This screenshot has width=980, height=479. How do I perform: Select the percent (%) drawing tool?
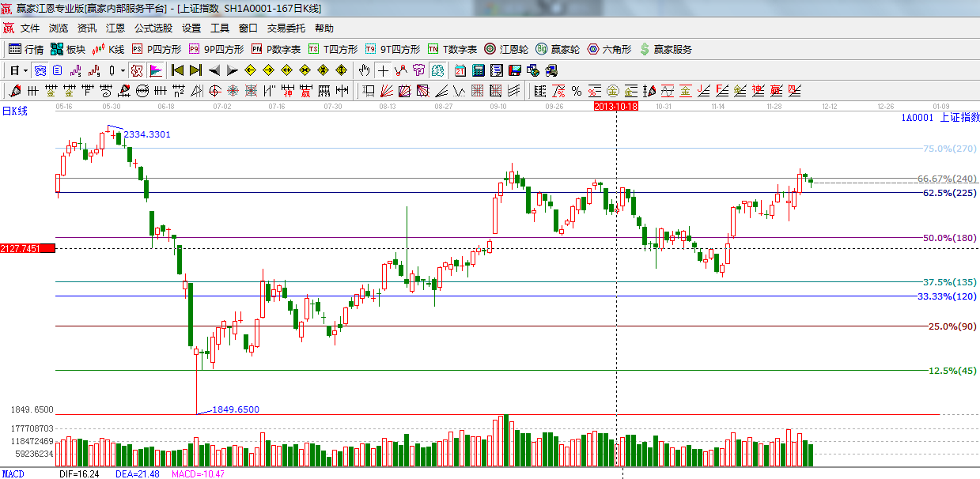coord(577,91)
